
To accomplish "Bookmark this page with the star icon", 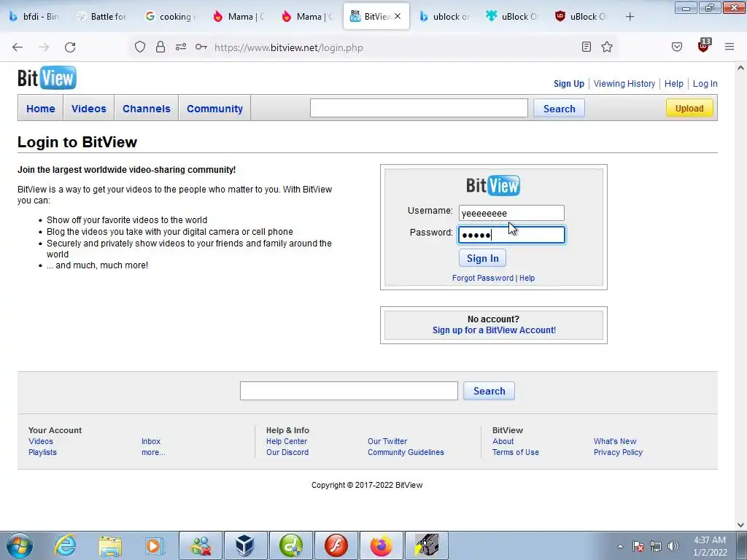I will [606, 47].
